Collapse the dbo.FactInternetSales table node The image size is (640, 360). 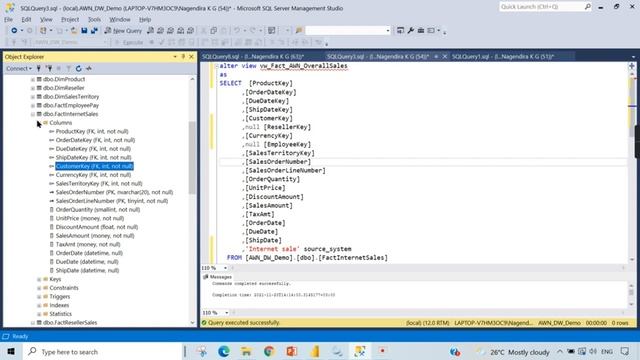point(33,114)
